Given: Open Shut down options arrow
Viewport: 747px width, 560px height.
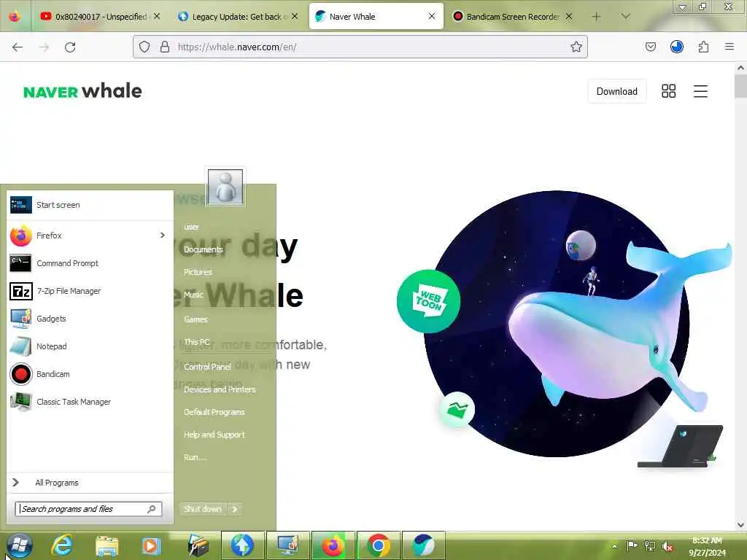Looking at the screenshot, I should [x=234, y=509].
